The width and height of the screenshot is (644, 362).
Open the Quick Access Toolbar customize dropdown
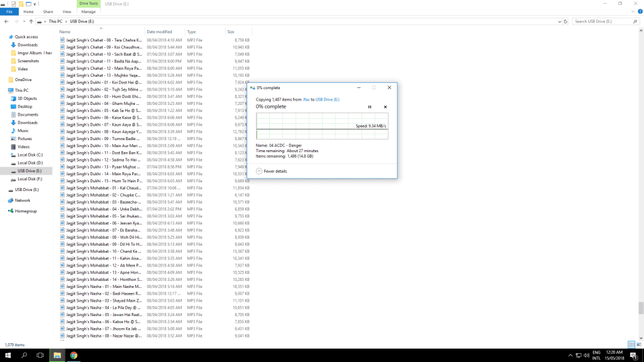tap(34, 4)
